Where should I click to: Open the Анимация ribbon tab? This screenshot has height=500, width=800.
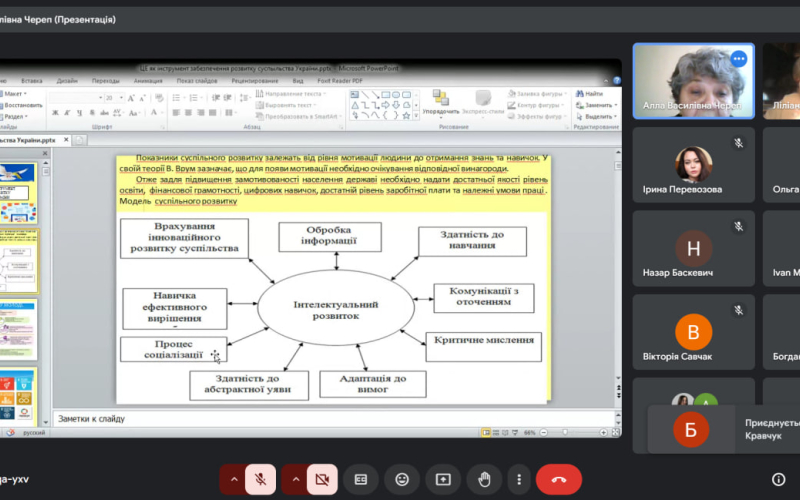click(148, 80)
